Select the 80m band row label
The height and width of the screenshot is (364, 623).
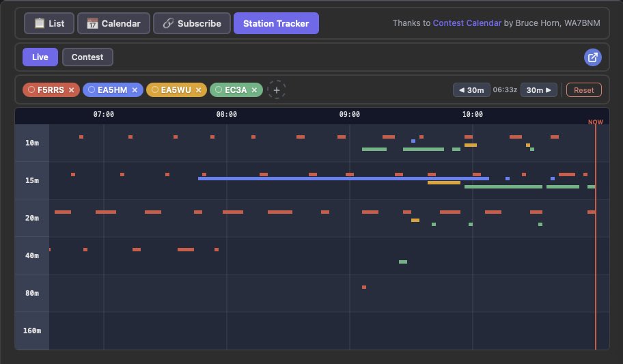32,293
